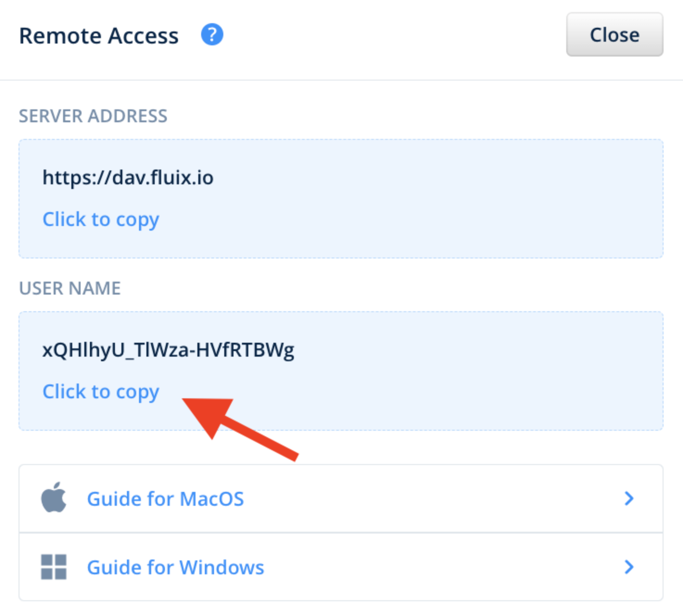Expand the MacOS guide chevron arrow
The width and height of the screenshot is (683, 616).
tap(628, 498)
